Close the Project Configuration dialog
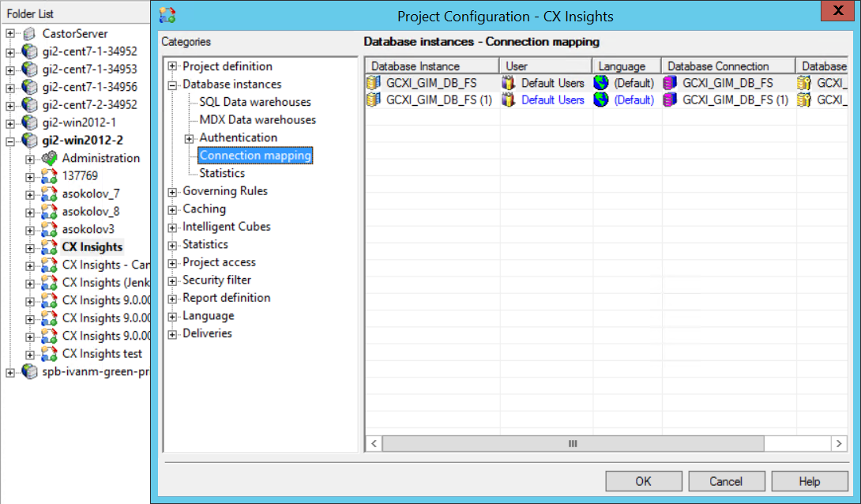The width and height of the screenshot is (861, 504). tap(838, 12)
